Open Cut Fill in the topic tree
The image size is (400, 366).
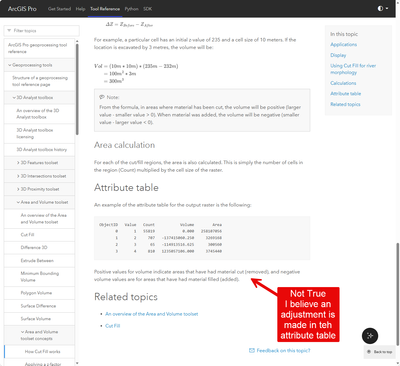39,235
